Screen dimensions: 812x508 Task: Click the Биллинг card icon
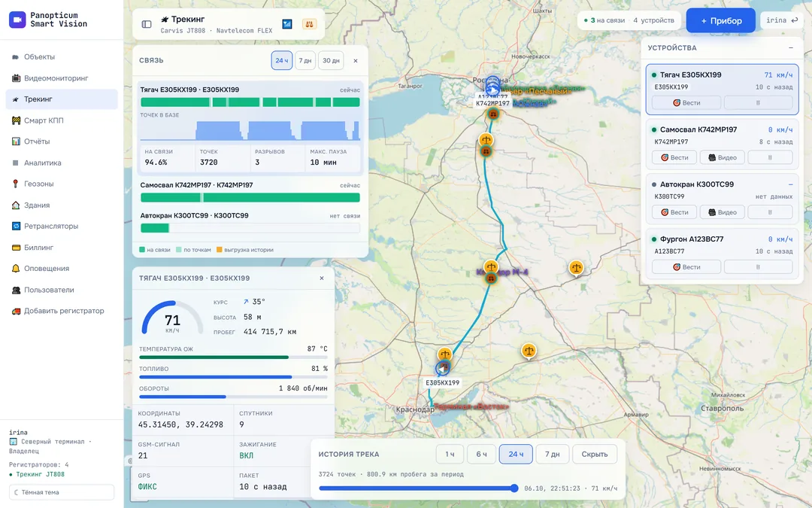click(16, 248)
